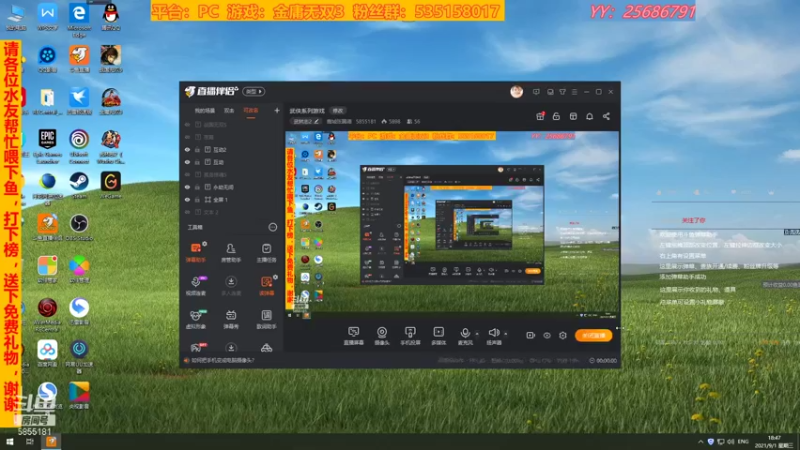Click the gift box icon with the red dot
Image resolution: width=800 pixels, height=450 pixels.
pos(540,116)
